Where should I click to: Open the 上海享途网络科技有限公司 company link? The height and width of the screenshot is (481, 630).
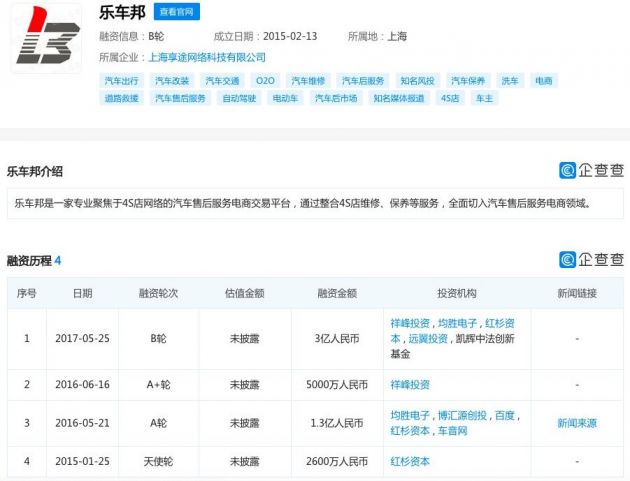coord(207,57)
